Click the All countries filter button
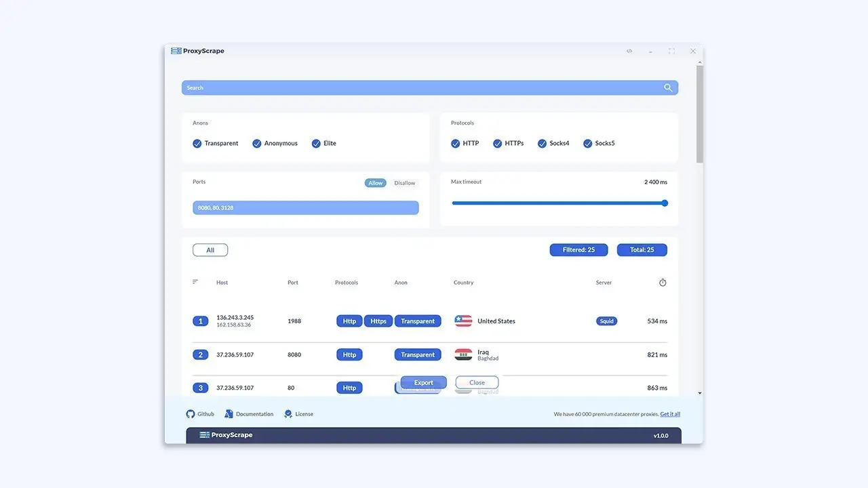 210,250
